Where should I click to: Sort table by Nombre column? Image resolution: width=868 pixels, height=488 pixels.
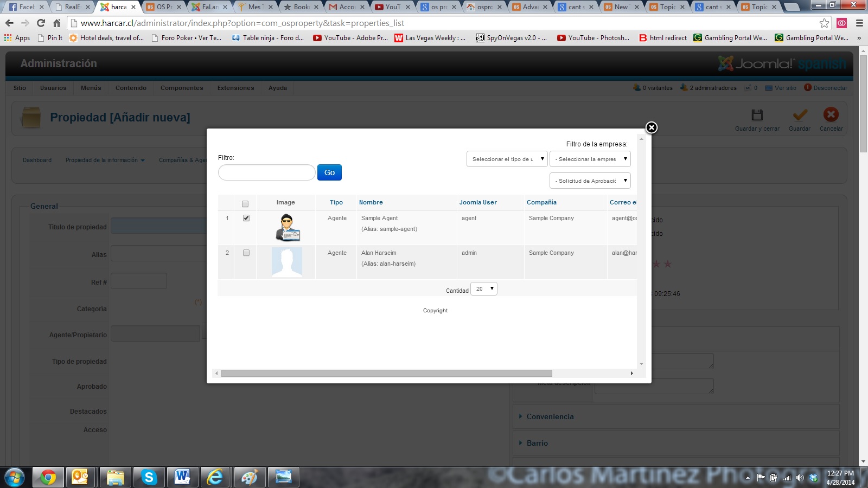(371, 202)
